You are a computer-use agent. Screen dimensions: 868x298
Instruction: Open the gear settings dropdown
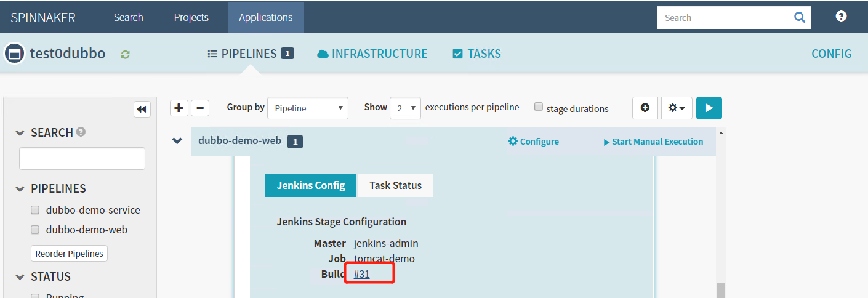tap(677, 108)
